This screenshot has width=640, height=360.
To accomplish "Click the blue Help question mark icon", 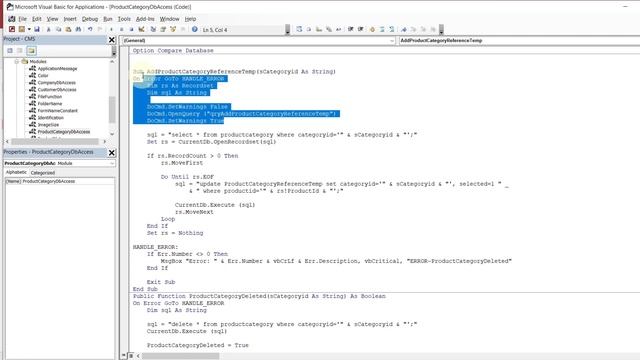I will [x=195, y=29].
